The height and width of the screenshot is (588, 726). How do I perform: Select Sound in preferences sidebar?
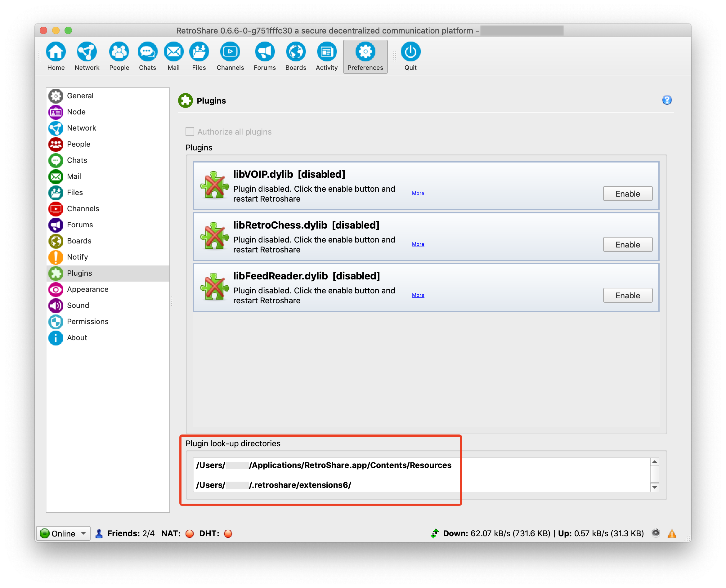click(108, 305)
